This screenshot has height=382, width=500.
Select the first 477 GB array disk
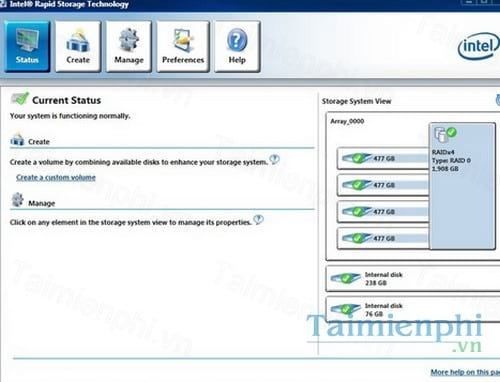pos(383,158)
